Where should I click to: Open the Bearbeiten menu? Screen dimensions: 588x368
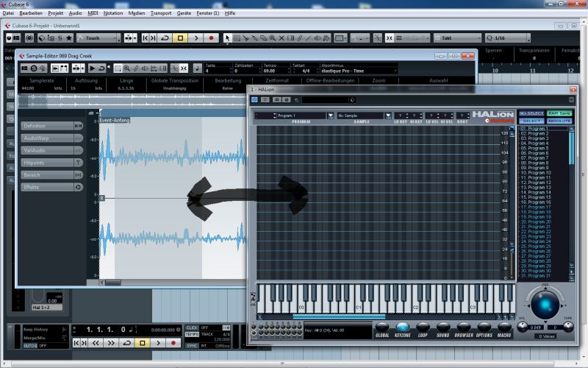(31, 13)
